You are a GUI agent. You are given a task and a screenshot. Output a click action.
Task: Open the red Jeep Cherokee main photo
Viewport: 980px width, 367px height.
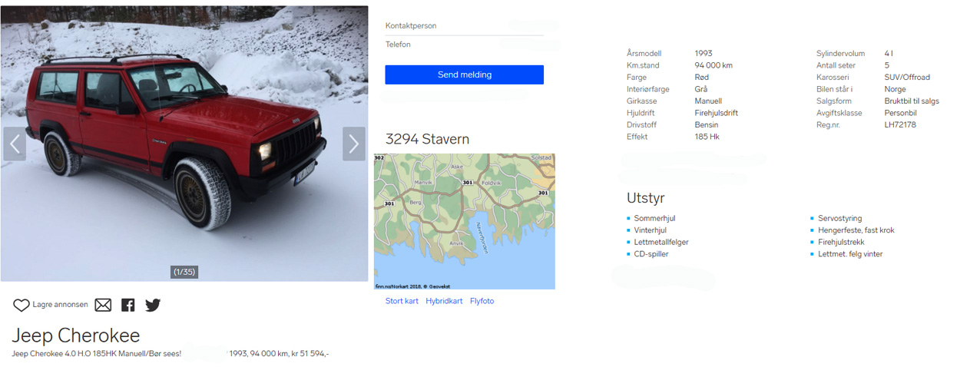[x=184, y=144]
